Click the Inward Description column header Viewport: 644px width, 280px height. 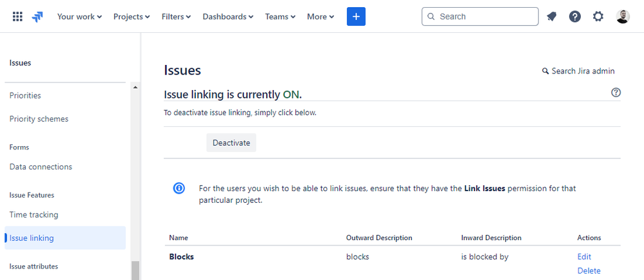click(x=491, y=238)
